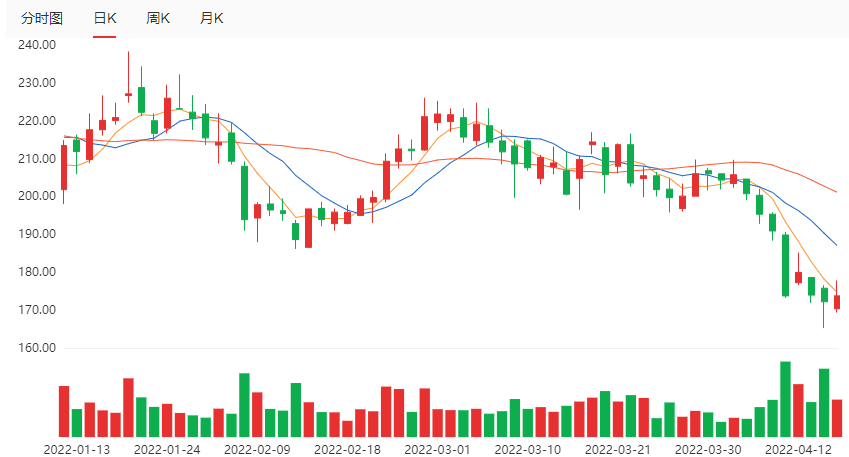The height and width of the screenshot is (457, 849).
Task: Switch to the 月K monthly tab
Action: coord(211,19)
